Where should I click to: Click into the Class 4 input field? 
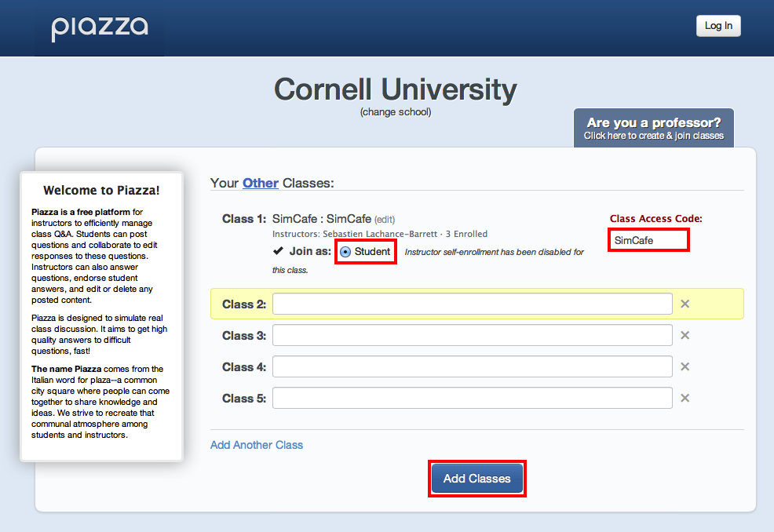coord(473,366)
